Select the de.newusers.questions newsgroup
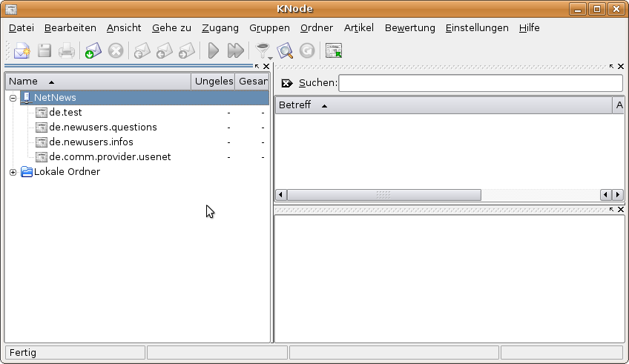This screenshot has width=629, height=364. coord(102,128)
